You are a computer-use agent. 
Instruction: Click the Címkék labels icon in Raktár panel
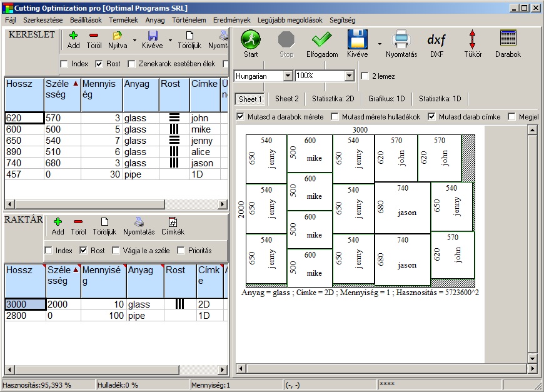coord(173,222)
